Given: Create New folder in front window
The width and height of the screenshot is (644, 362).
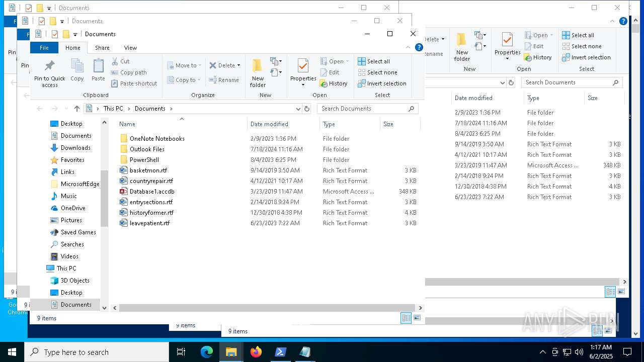Looking at the screenshot, I should point(258,73).
